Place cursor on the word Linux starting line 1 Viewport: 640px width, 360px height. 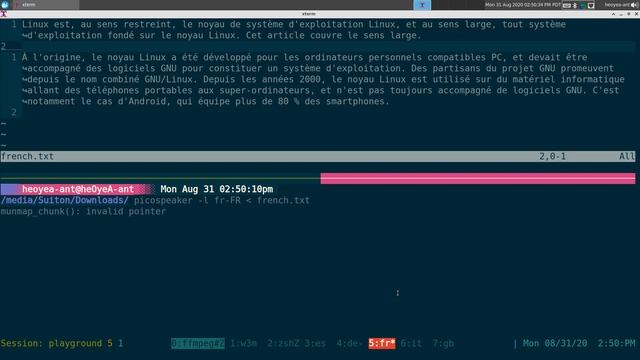35,24
